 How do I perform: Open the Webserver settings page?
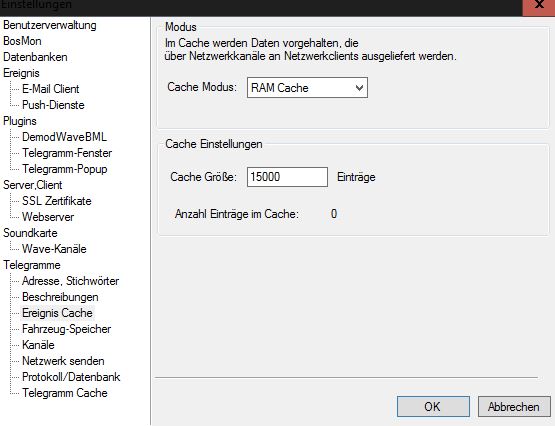coord(48,217)
